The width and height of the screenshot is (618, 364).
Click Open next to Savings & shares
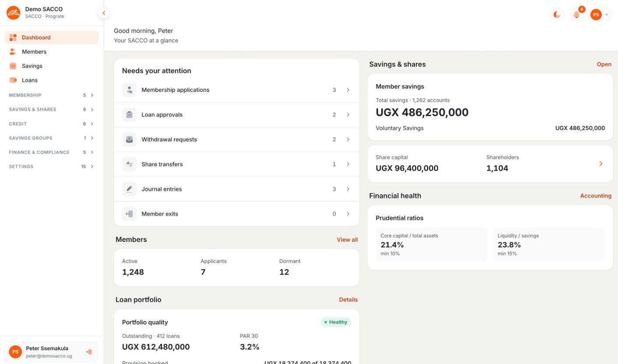click(x=604, y=64)
